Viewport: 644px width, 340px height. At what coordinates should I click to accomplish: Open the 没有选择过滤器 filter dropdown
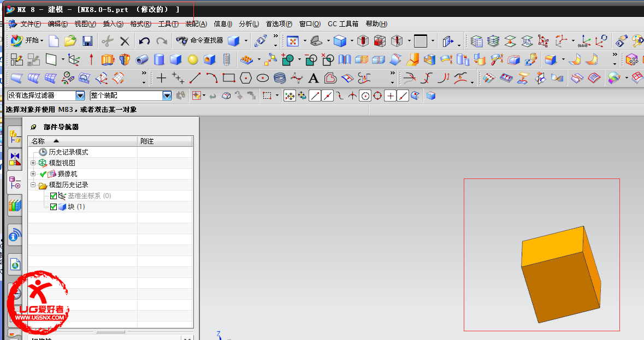click(80, 96)
